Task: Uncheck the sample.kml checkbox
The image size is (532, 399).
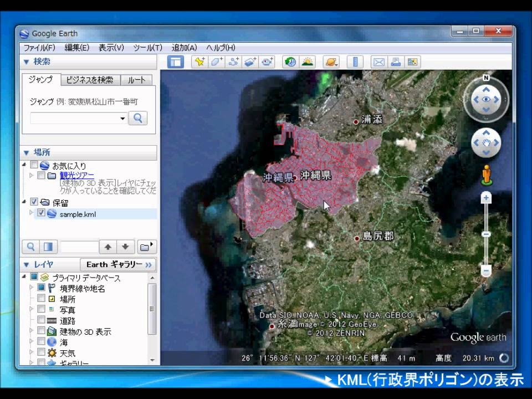Action: click(41, 213)
